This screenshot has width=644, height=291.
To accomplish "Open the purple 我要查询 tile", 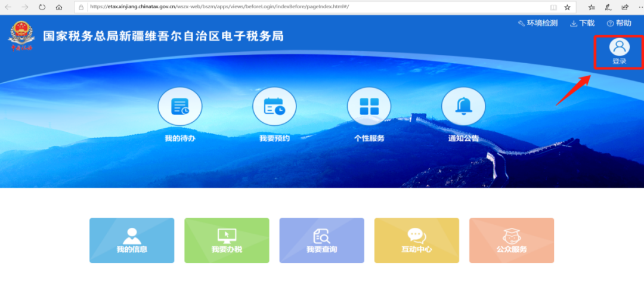I will pos(321,240).
